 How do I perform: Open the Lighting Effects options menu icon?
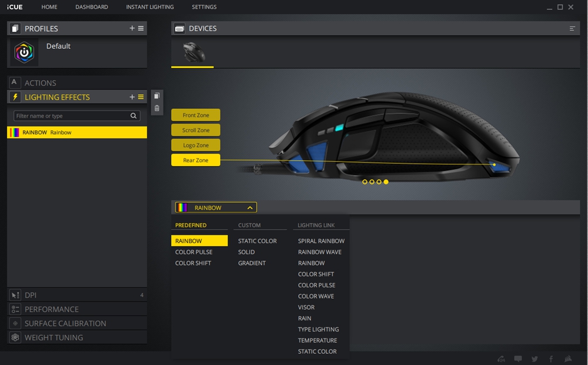[x=141, y=97]
